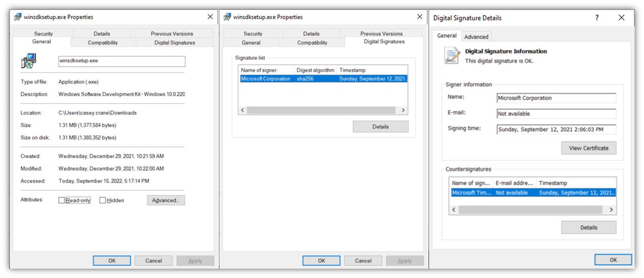Click E-mail addre... header in Countersignatures
Image resolution: width=644 pixels, height=278 pixels.
pyautogui.click(x=515, y=183)
